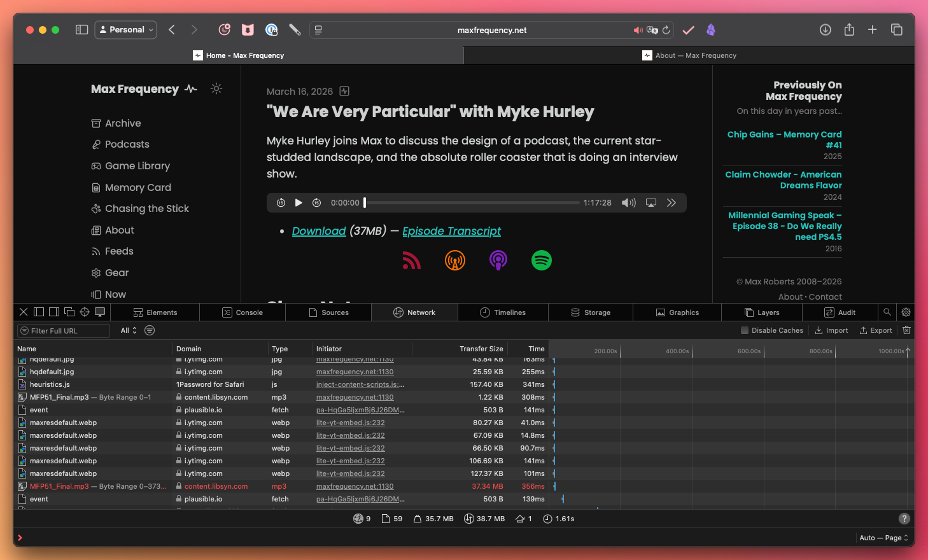The height and width of the screenshot is (560, 928).
Task: Click the Export button in Network panel
Action: click(x=875, y=330)
